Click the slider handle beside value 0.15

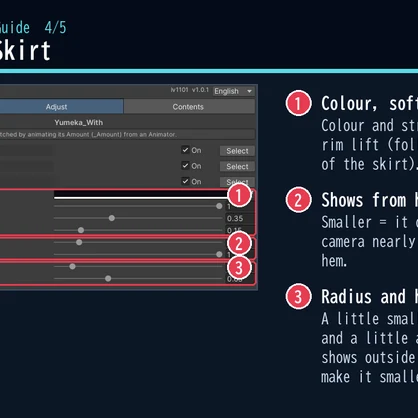point(81,230)
